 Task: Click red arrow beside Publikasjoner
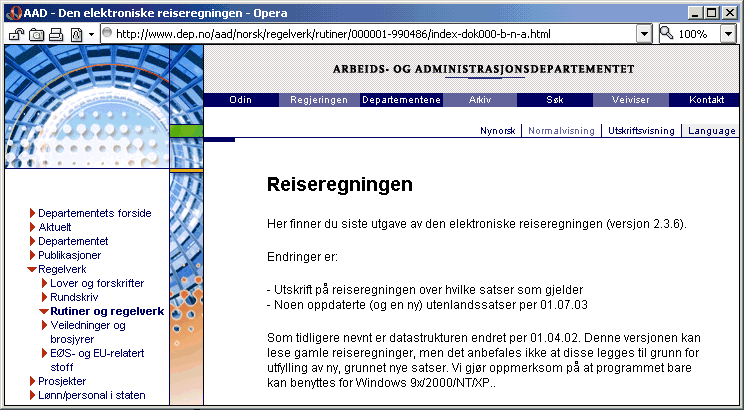pyautogui.click(x=32, y=255)
